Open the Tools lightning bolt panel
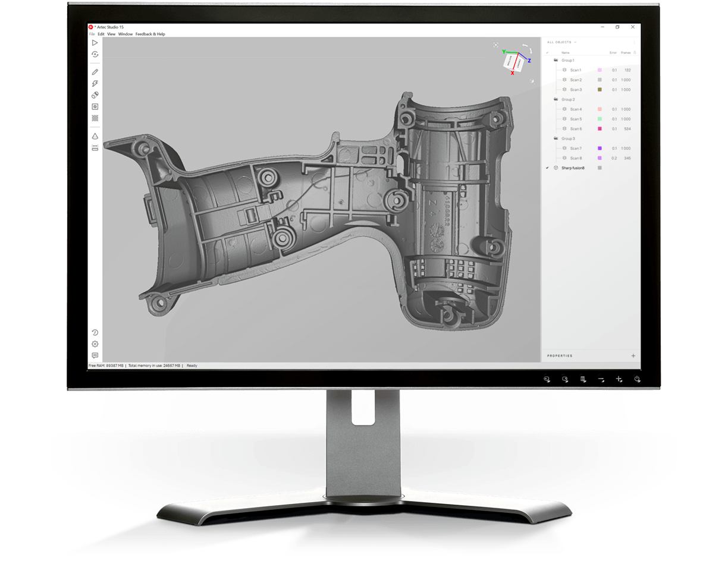The image size is (728, 561). [x=95, y=84]
